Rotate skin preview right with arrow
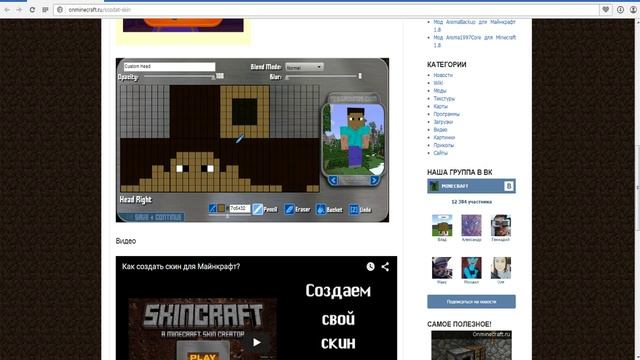 (x=374, y=180)
